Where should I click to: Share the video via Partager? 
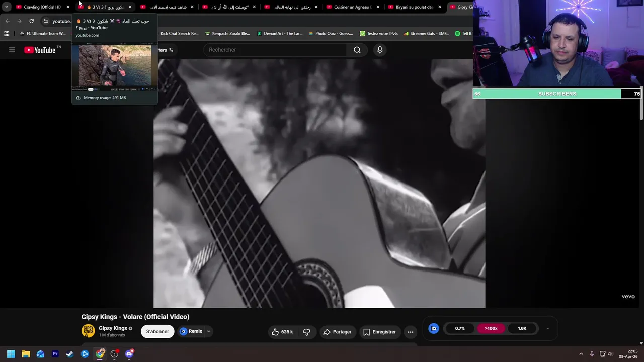click(337, 332)
